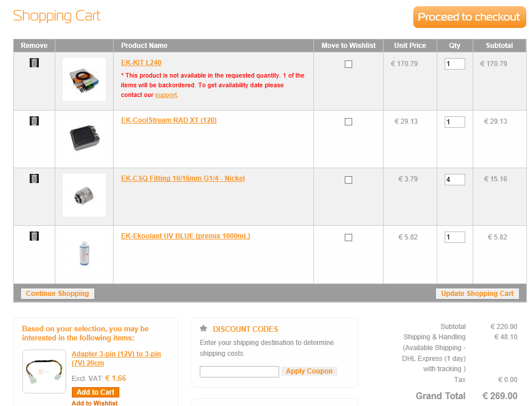Open the coolant bottle image
This screenshot has width=532, height=406.
(x=84, y=253)
